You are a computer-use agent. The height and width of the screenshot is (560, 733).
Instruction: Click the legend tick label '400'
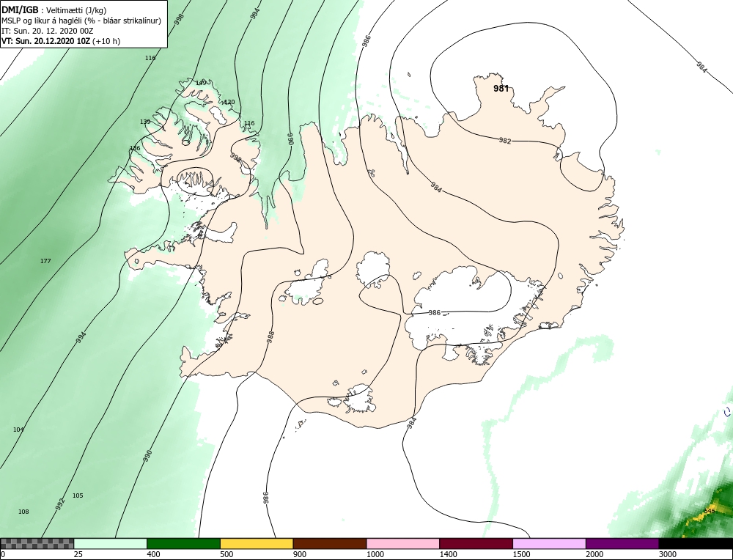click(153, 554)
